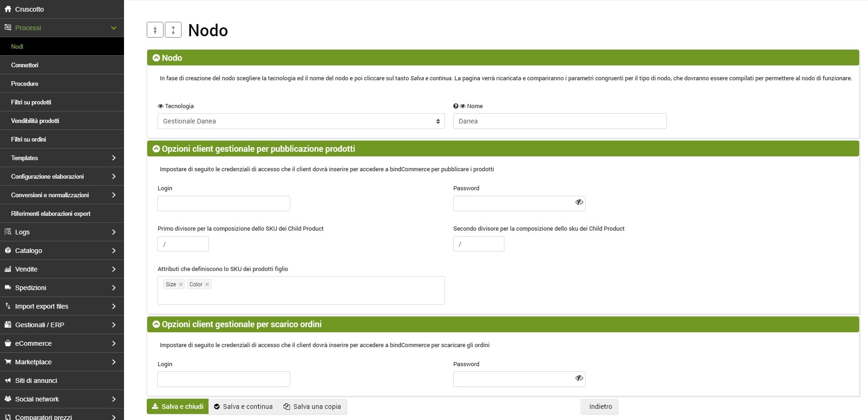The height and width of the screenshot is (420, 868).
Task: Open Filtri su prodotti menu item
Action: 31,102
